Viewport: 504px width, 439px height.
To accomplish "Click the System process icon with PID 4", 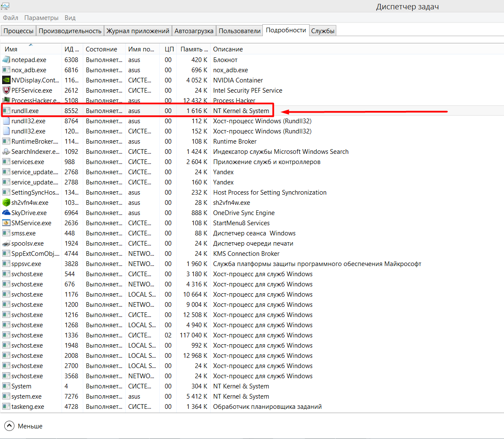I will tap(6, 386).
